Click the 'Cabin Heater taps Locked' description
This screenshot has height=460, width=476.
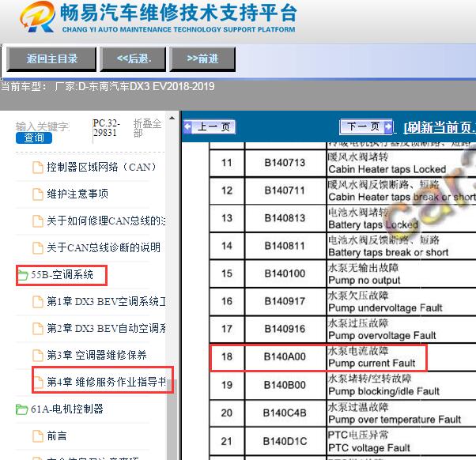click(x=387, y=169)
